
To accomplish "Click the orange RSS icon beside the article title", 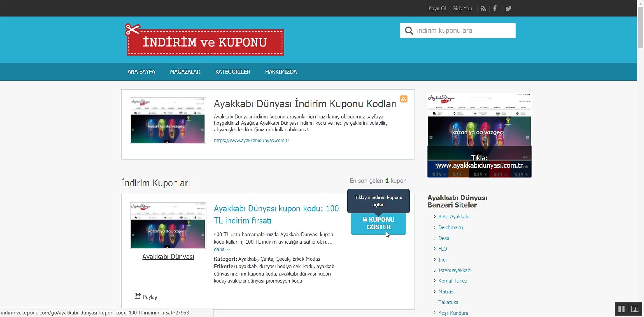I will pyautogui.click(x=404, y=99).
